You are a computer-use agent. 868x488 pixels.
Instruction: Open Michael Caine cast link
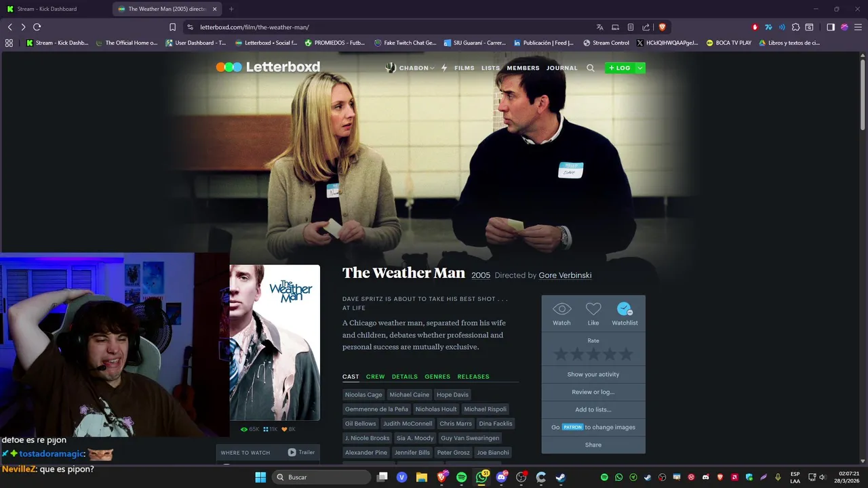click(410, 394)
